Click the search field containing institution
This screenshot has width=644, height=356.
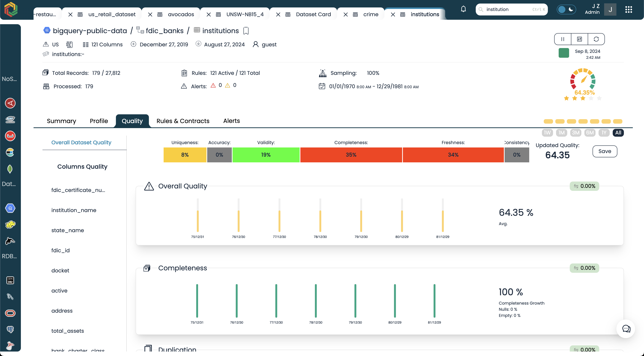[511, 9]
